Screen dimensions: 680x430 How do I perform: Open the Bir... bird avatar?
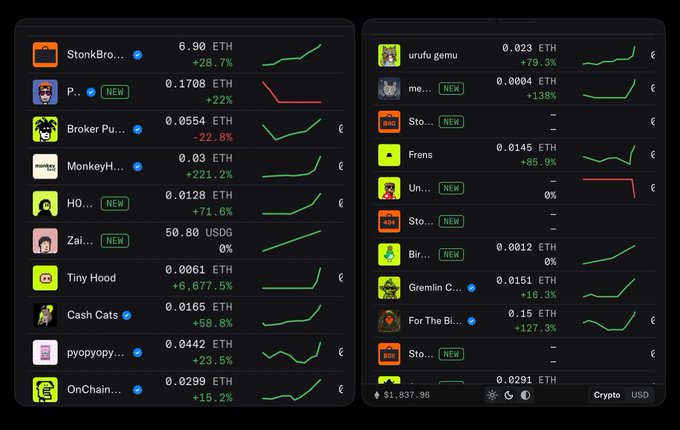click(389, 254)
